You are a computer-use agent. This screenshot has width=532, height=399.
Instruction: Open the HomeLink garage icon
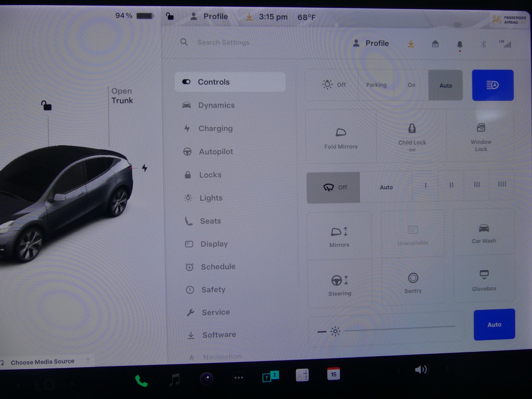pos(435,44)
